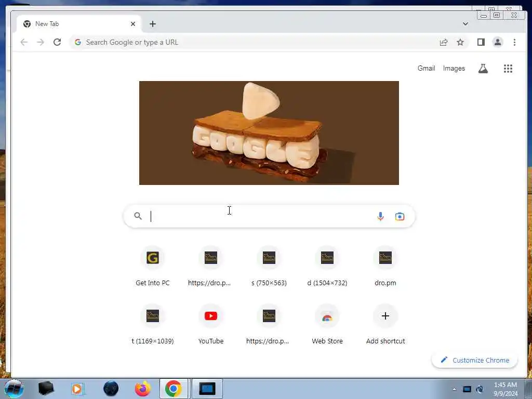Switch to the blue window taskbar item

(x=207, y=389)
